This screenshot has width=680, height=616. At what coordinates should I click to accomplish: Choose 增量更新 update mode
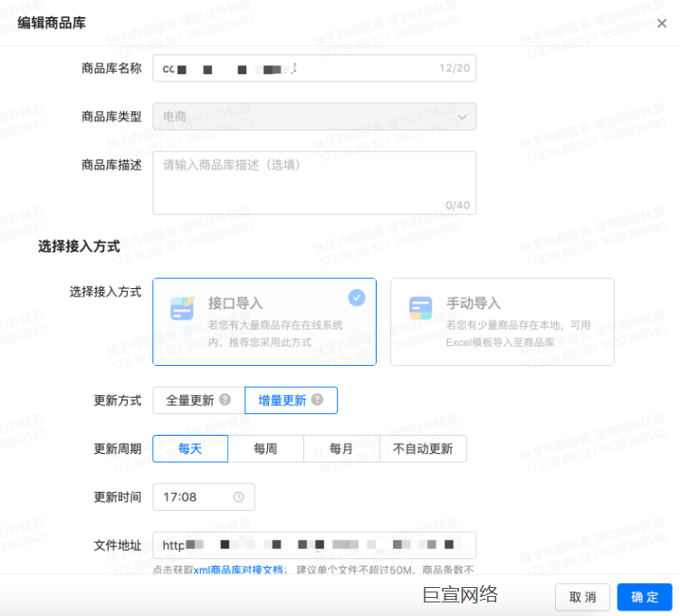pos(291,400)
